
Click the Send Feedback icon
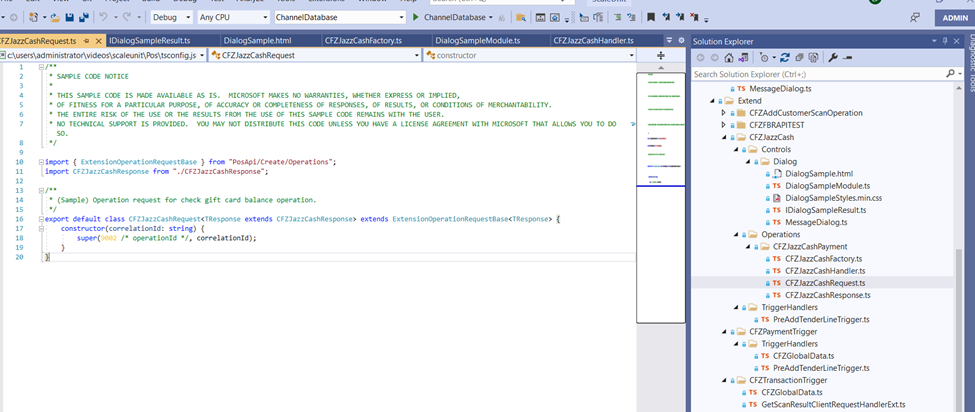pyautogui.click(x=914, y=18)
